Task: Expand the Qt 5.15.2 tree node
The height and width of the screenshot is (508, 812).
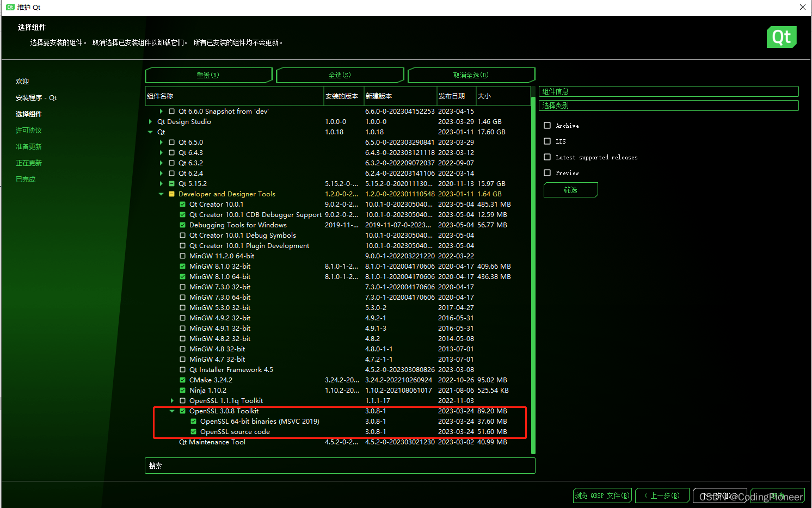Action: [161, 184]
